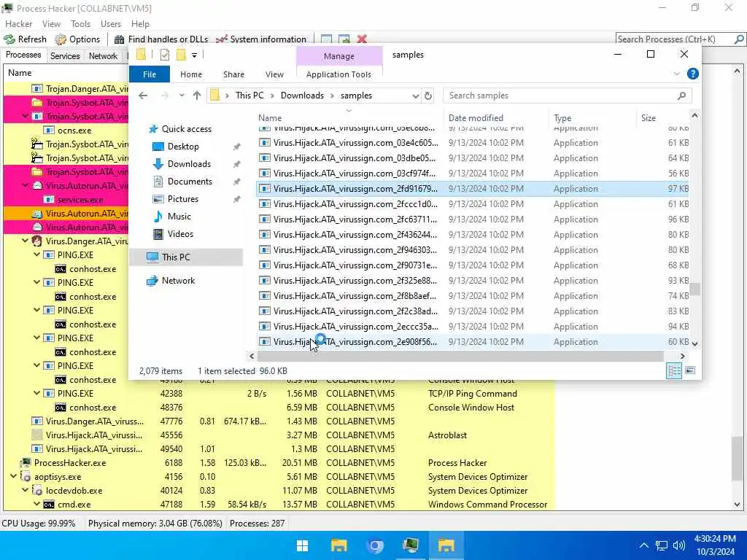Switch to the Network tab
This screenshot has width=747, height=560.
click(x=103, y=55)
